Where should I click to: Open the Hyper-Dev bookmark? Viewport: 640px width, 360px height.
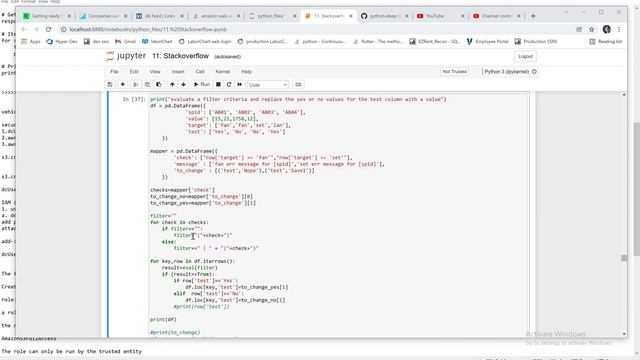coord(62,41)
